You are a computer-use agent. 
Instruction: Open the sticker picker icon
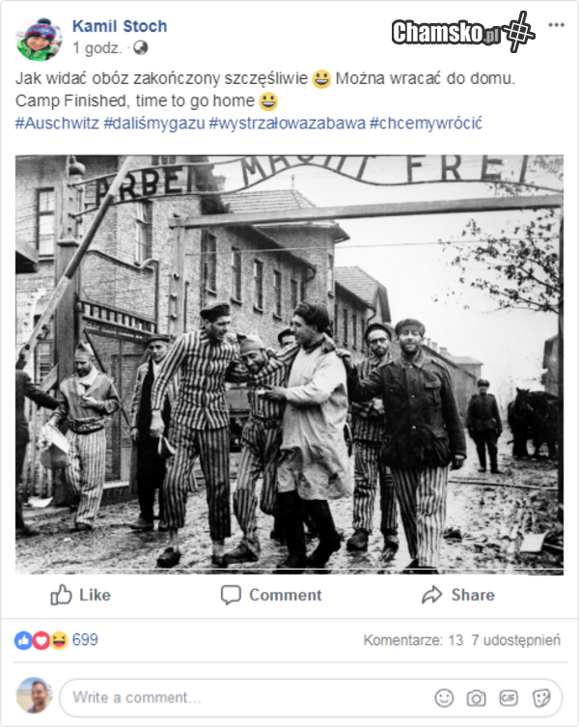point(541,698)
